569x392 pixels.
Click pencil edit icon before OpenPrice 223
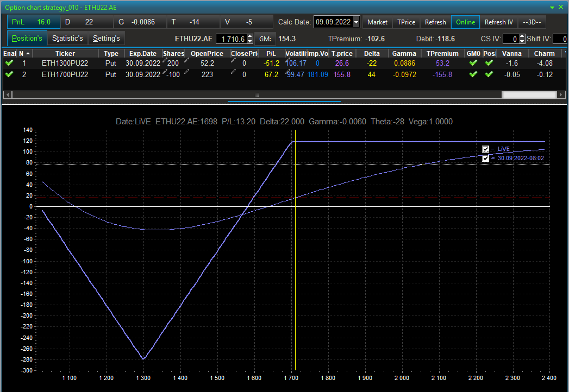click(186, 72)
